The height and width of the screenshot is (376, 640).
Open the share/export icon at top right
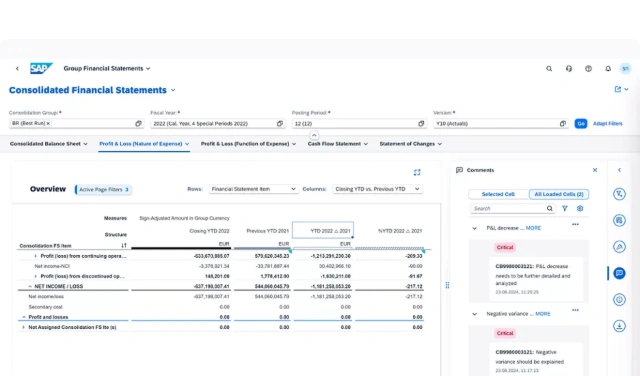618,89
